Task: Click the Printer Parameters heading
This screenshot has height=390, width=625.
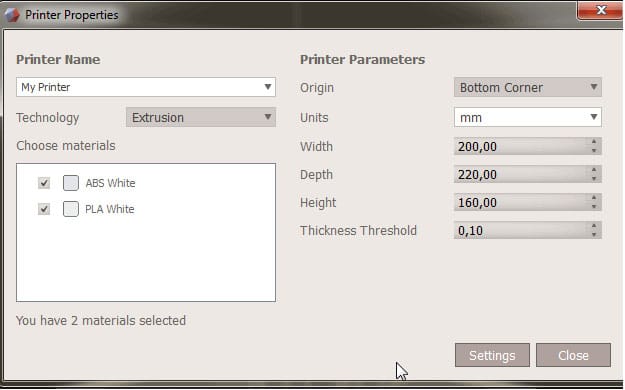Action: (362, 59)
